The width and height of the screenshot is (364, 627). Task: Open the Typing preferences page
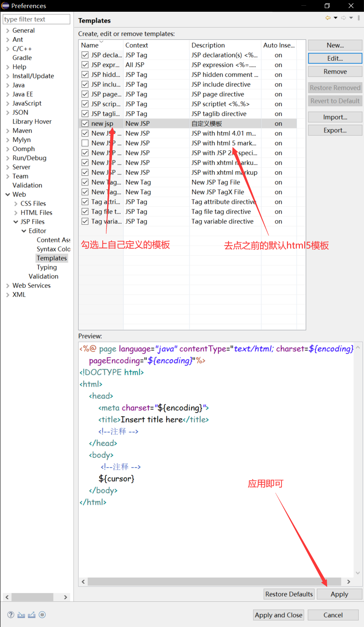coord(47,267)
